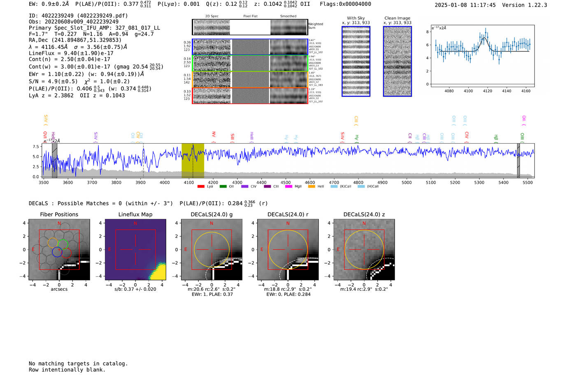Click the m:19.4 rc:2.9" caption
This screenshot has height=392, width=576.
click(x=364, y=289)
